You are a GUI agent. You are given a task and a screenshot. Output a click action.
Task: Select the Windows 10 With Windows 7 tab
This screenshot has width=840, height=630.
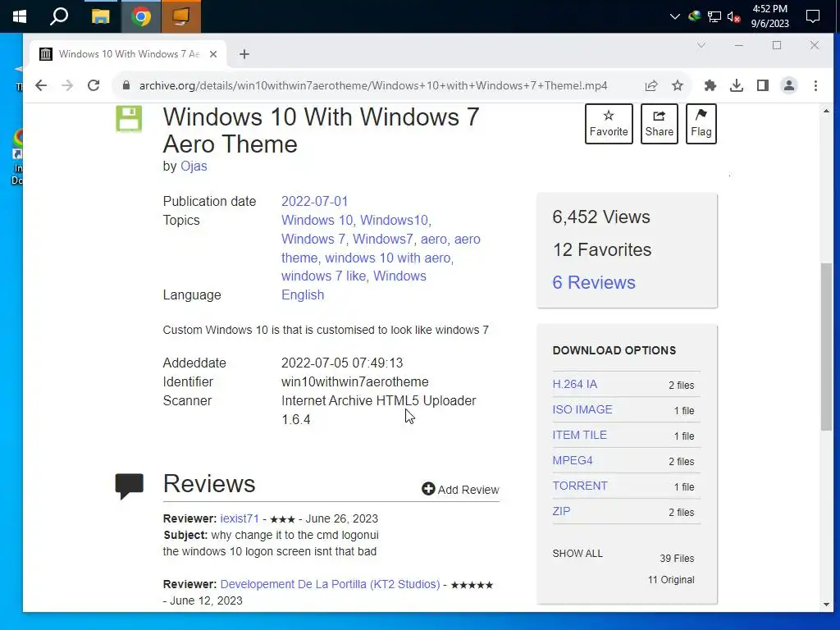[x=129, y=54]
